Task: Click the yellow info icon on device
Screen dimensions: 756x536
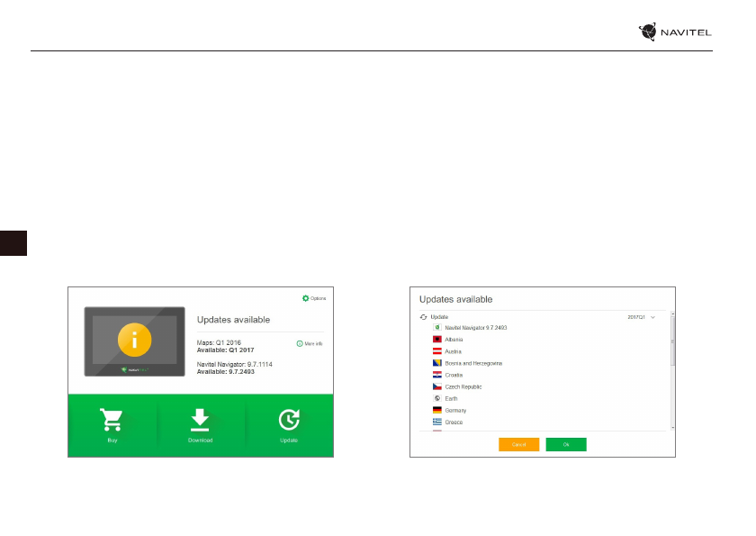Action: point(135,340)
